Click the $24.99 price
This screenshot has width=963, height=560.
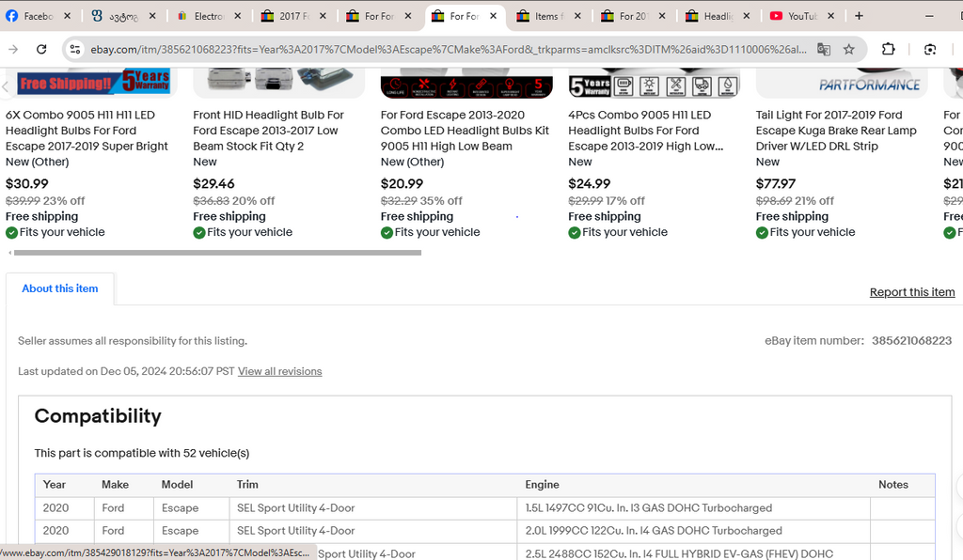[x=589, y=184]
